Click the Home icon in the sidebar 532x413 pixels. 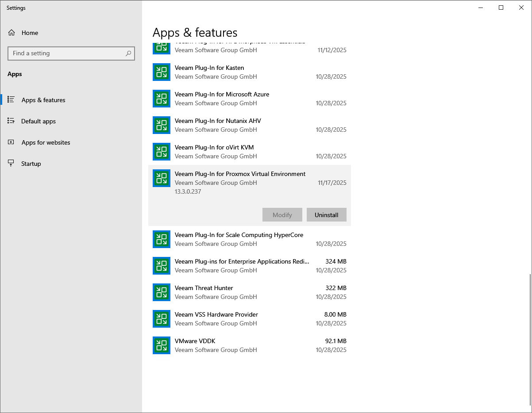tap(12, 33)
